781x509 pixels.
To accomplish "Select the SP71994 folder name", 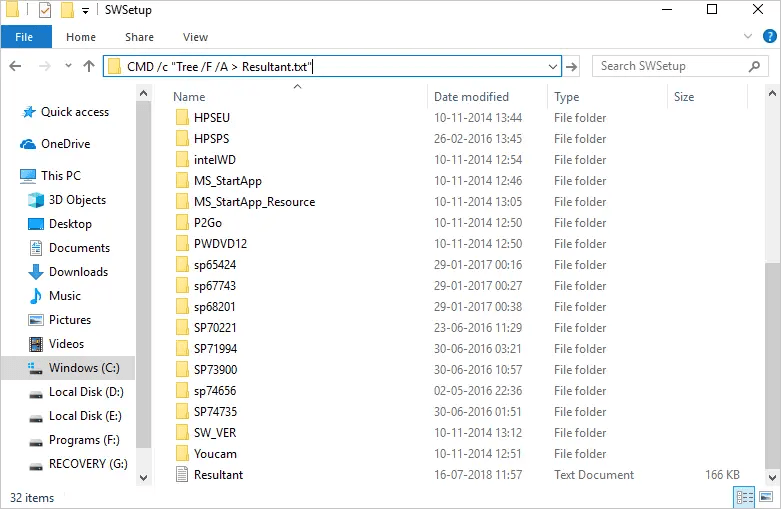I will pos(215,349).
